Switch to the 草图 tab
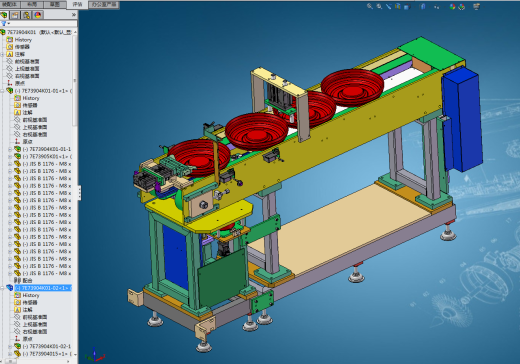Screen dimensions: 520x364 point(55,4)
